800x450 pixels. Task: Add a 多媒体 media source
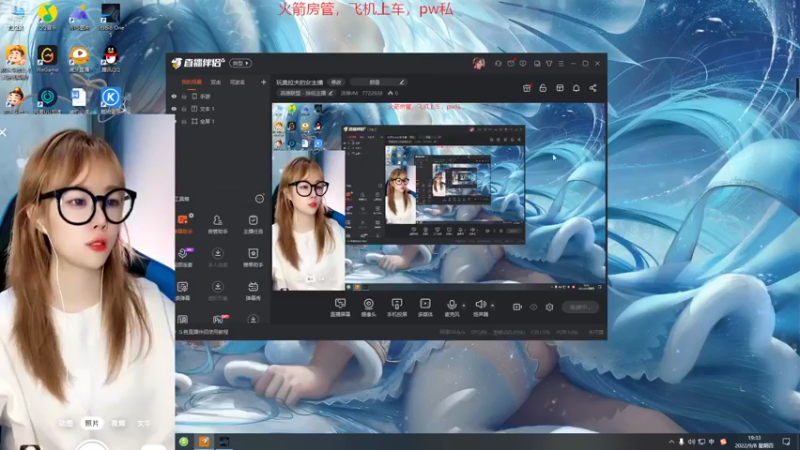[x=425, y=308]
